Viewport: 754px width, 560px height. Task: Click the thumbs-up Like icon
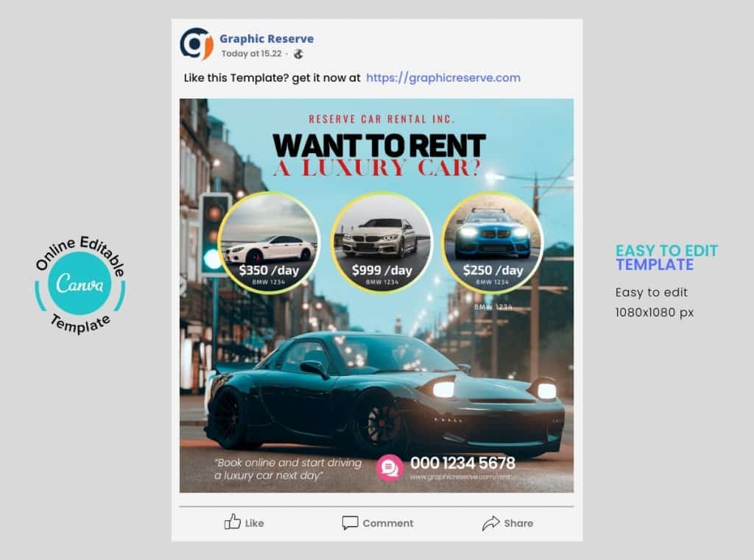click(x=233, y=522)
